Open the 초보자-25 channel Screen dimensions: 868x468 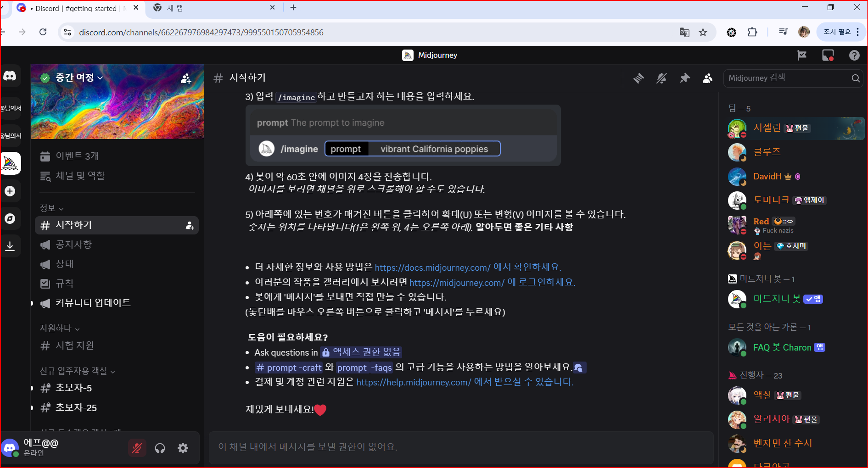click(117, 408)
